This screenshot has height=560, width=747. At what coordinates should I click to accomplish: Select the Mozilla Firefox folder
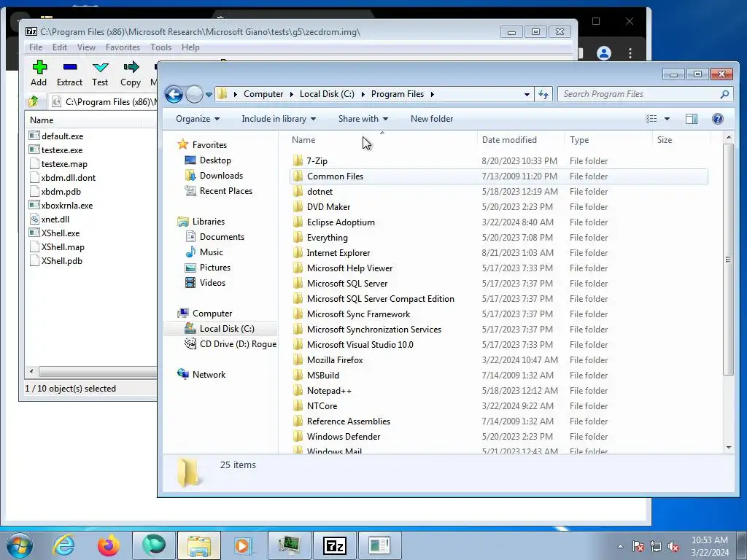(x=498, y=360)
